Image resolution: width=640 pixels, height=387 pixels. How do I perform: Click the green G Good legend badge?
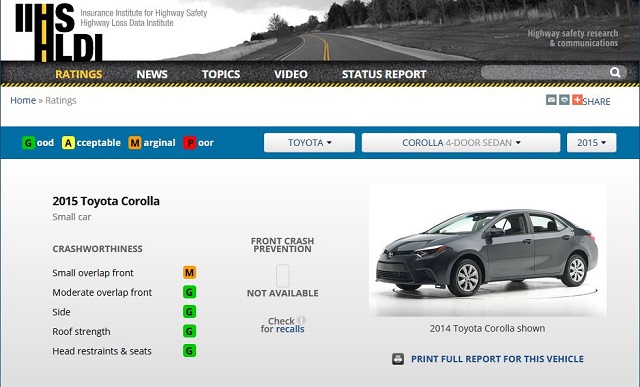(x=28, y=143)
